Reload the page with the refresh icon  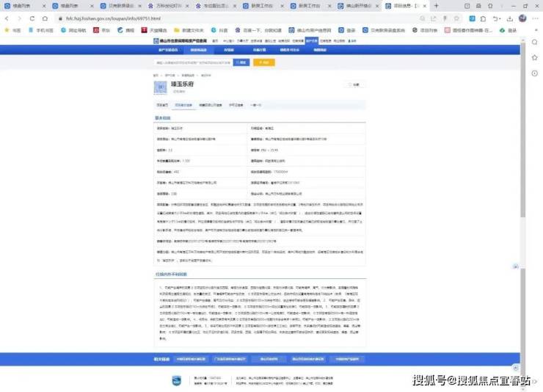click(32, 18)
